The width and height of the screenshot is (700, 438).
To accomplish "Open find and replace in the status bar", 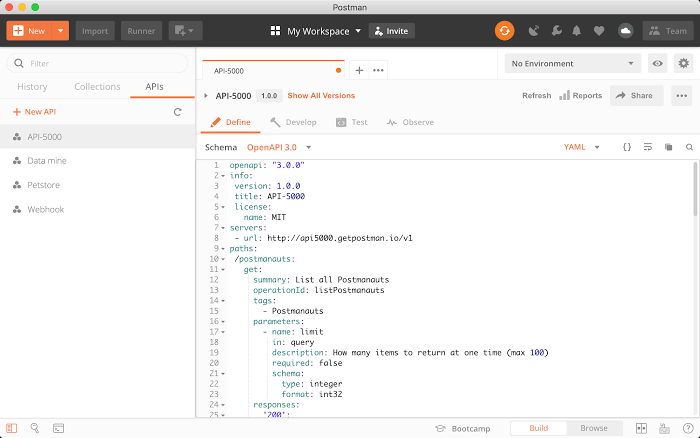I will [34, 428].
